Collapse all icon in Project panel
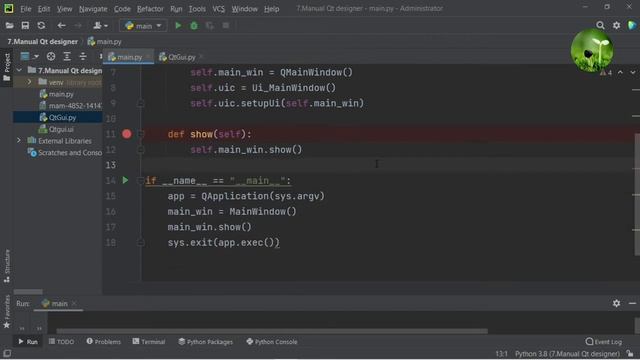Viewport: 640px width, 360px height. (x=83, y=56)
